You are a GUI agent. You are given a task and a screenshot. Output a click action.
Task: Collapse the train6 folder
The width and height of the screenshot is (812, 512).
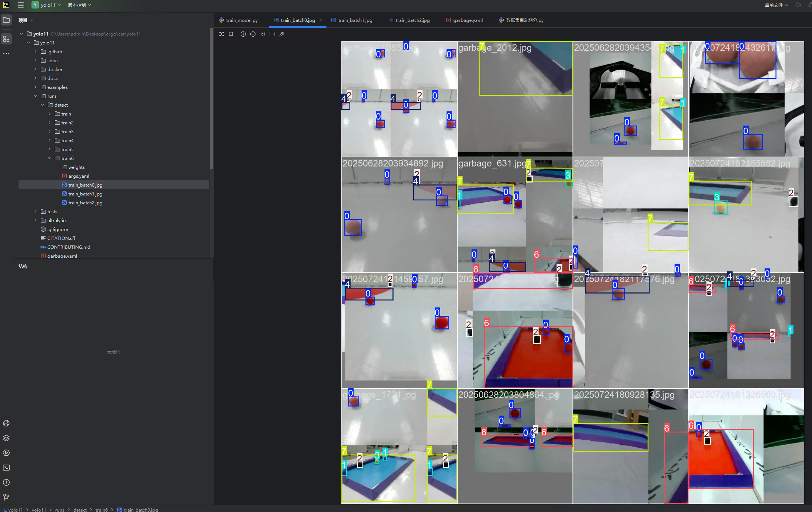point(50,158)
